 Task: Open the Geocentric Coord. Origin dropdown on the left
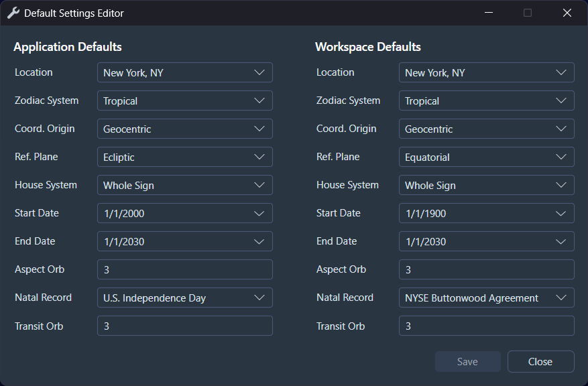tap(184, 129)
